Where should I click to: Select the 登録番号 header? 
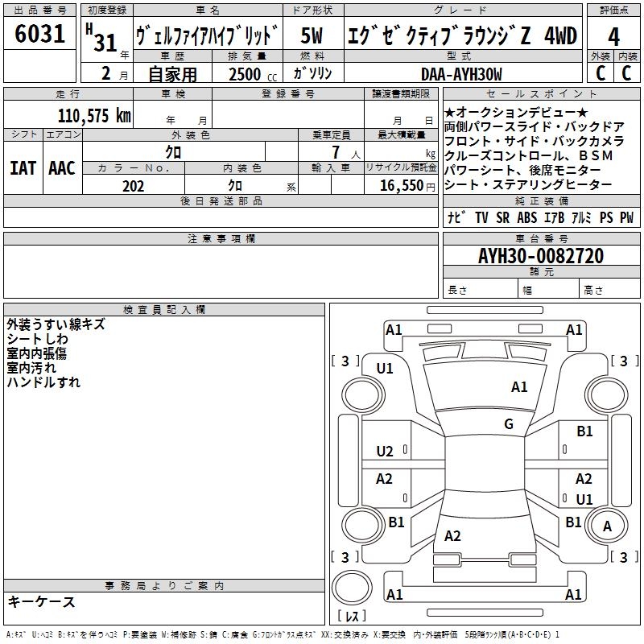(x=288, y=93)
